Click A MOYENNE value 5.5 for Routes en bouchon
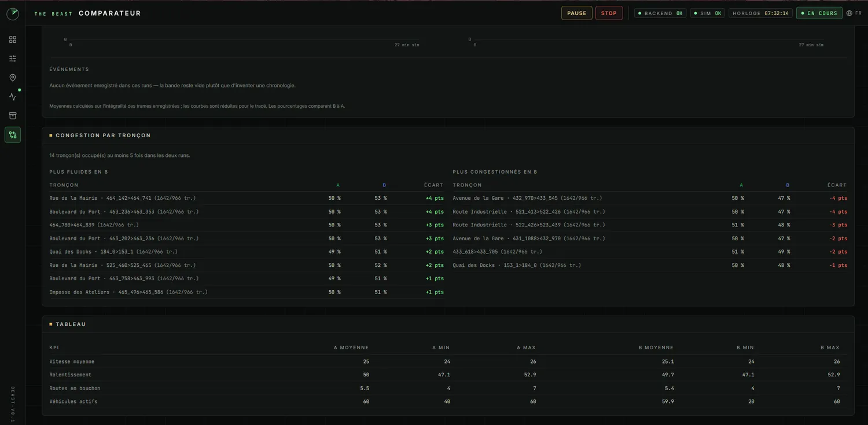 point(365,388)
